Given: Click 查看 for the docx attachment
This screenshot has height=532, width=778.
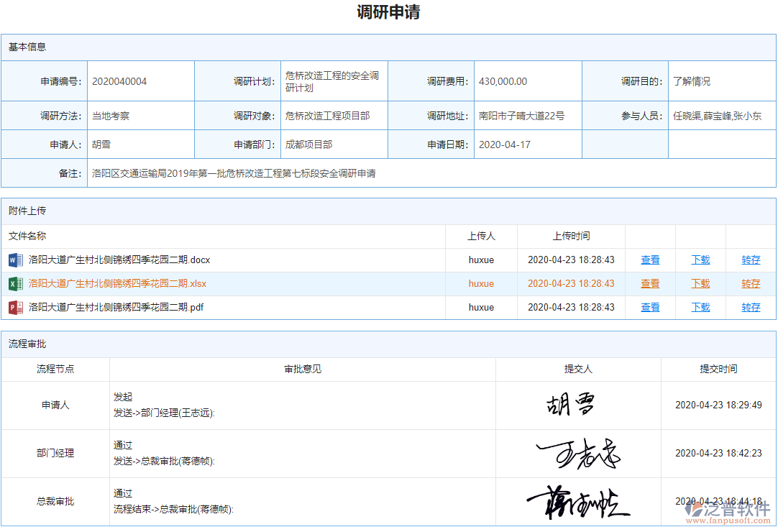Looking at the screenshot, I should click(x=650, y=260).
